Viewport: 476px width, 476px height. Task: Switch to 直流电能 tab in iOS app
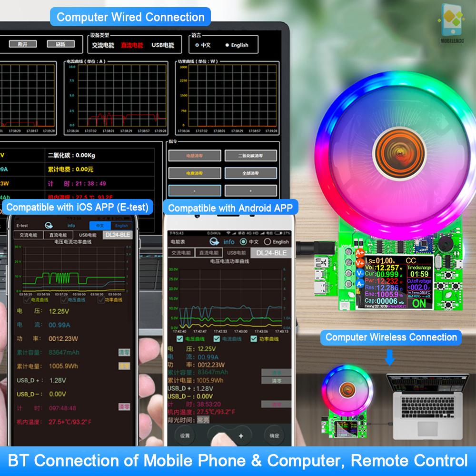(58, 235)
